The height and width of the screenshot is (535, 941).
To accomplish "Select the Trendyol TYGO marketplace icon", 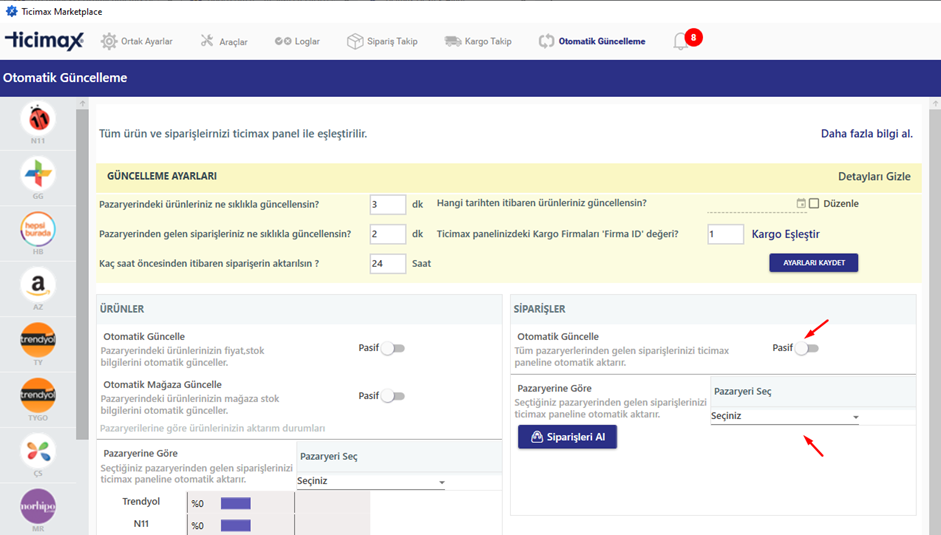I will (38, 395).
